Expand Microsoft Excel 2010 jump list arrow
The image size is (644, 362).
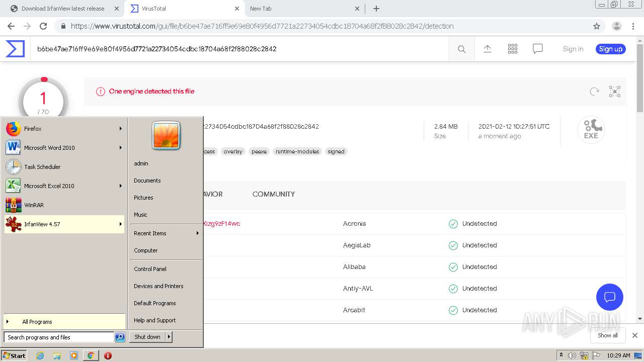(121, 186)
